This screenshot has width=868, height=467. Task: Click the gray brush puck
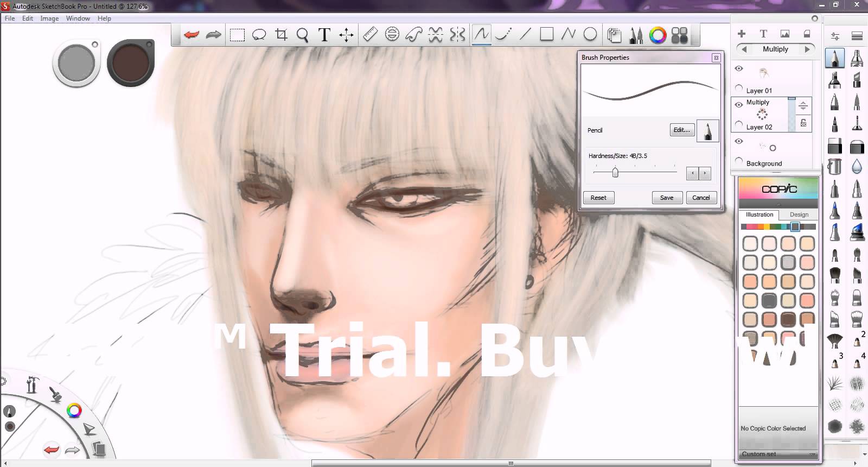pyautogui.click(x=76, y=63)
